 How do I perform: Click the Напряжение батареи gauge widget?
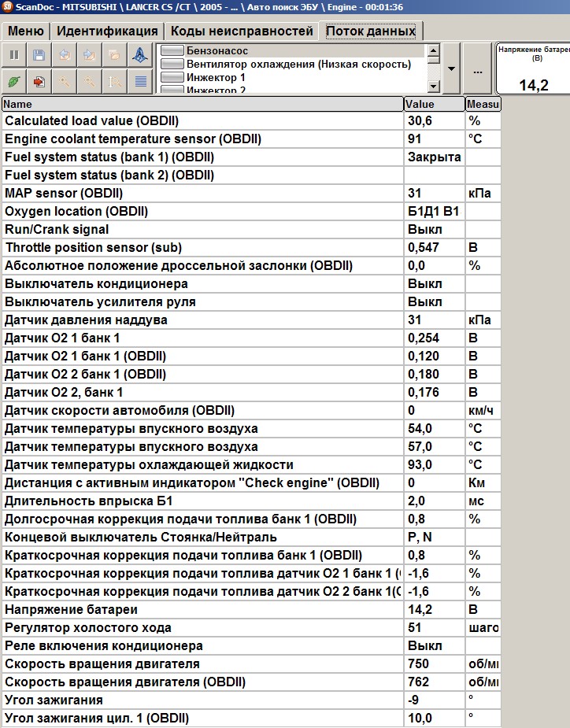click(533, 68)
